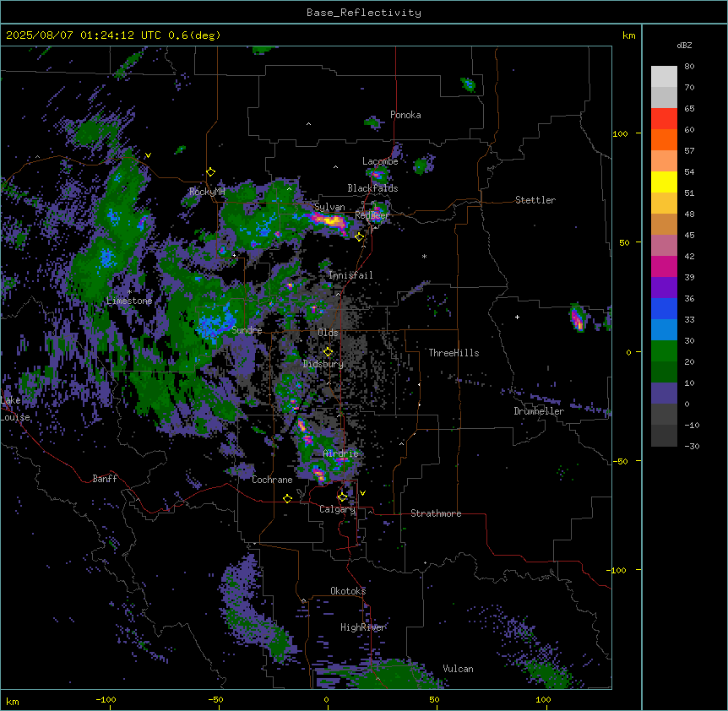Click the yellow v marker north of RockyMH area
This screenshot has height=711, width=728.
pos(148,155)
